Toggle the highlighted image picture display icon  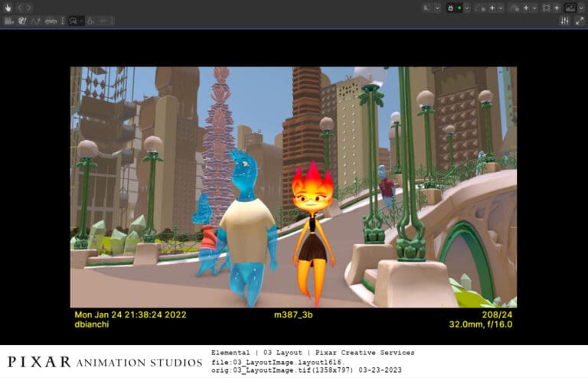570,8
